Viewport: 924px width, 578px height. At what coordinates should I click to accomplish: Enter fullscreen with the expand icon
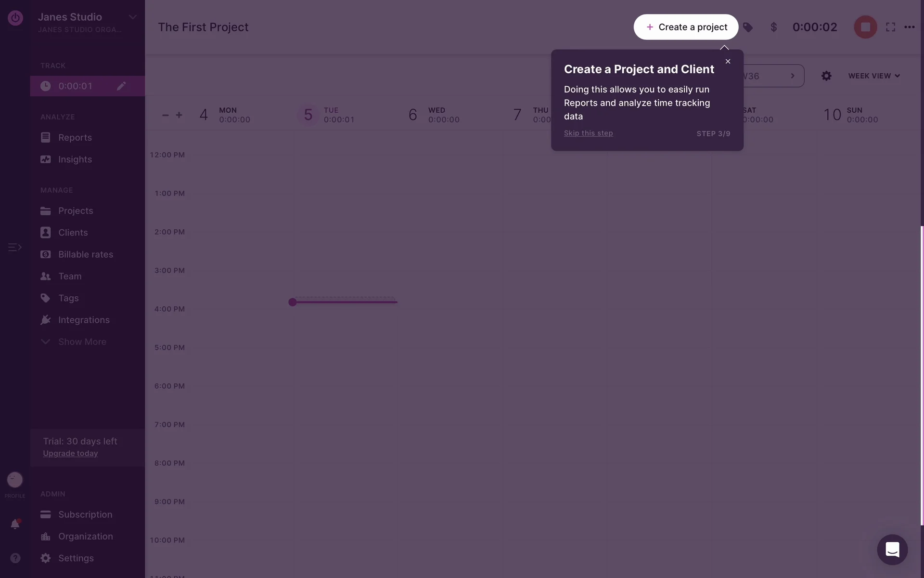click(890, 27)
